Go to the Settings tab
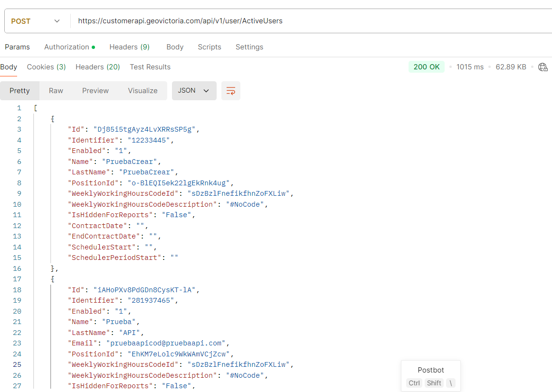The image size is (552, 392). (249, 47)
